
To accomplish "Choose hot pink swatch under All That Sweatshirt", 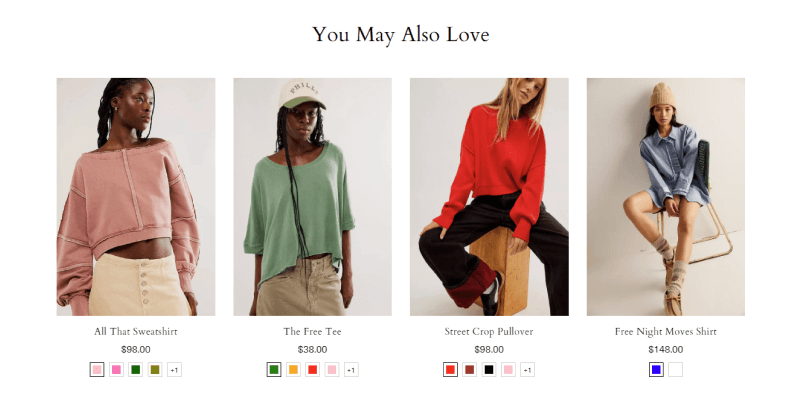I will pyautogui.click(x=116, y=369).
